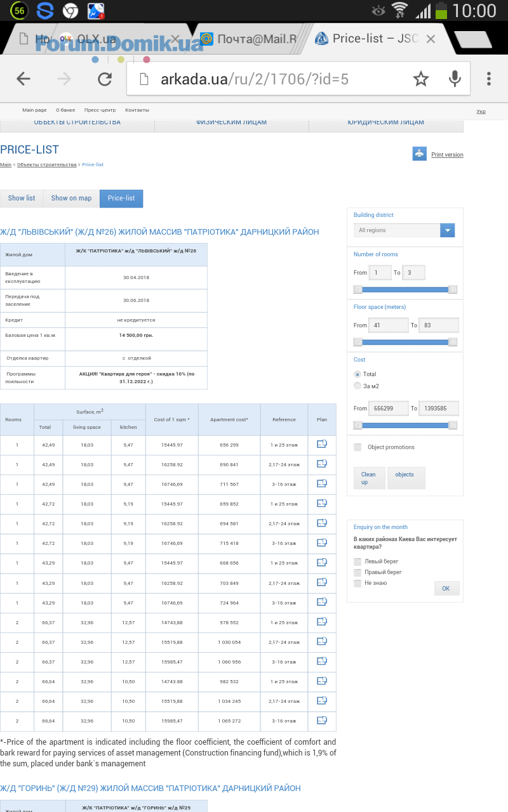Screen dimensions: 508x812
Task: Click Объекты строительства breadcrumb link
Action: point(46,164)
